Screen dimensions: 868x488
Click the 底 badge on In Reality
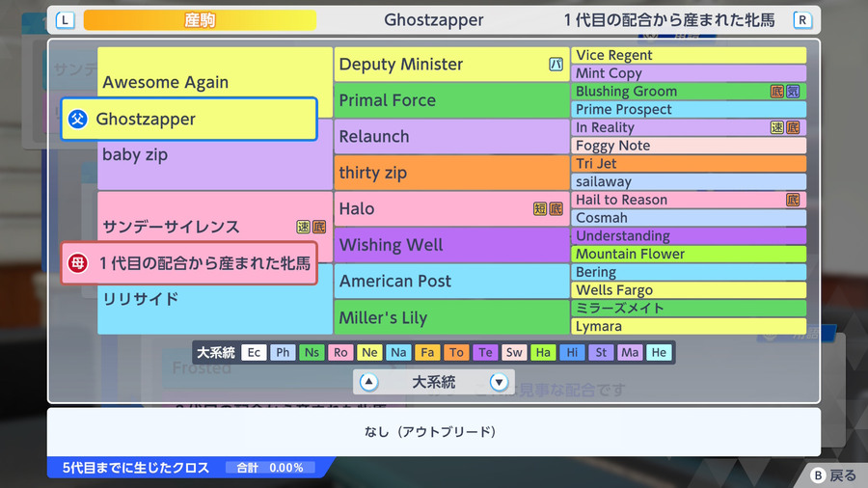tap(793, 128)
